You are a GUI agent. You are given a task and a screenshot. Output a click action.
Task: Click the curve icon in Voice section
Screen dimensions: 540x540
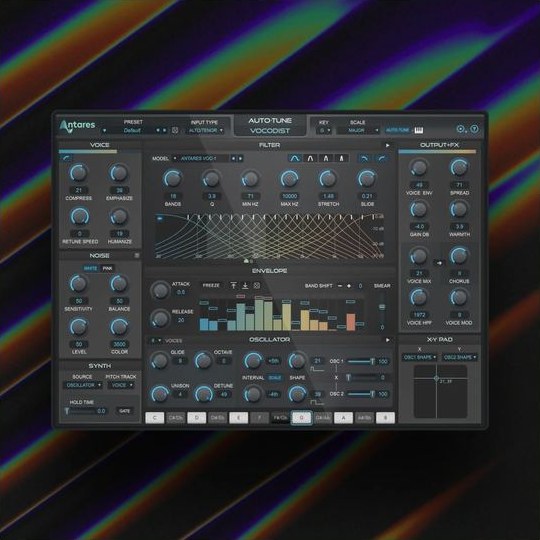click(66, 158)
